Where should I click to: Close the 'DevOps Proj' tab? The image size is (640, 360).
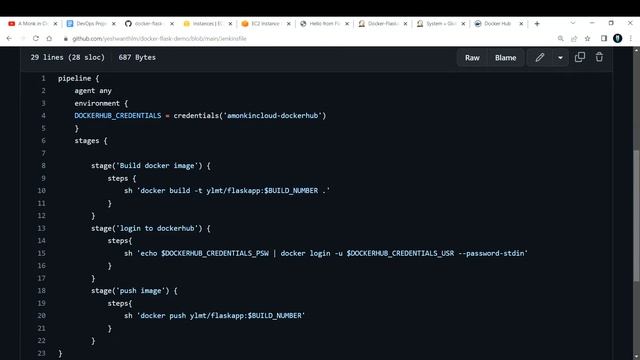coord(114,24)
